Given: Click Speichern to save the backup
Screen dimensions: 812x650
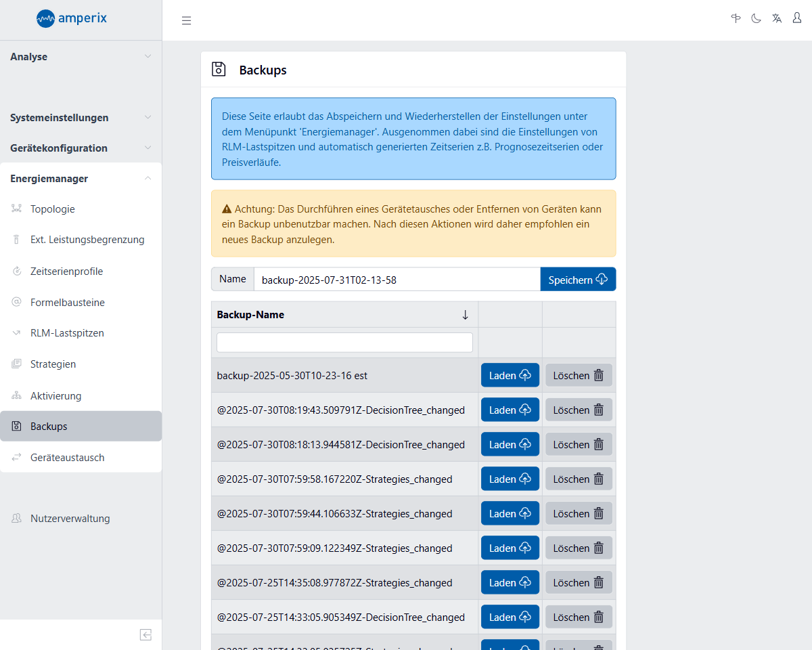Looking at the screenshot, I should 578,280.
